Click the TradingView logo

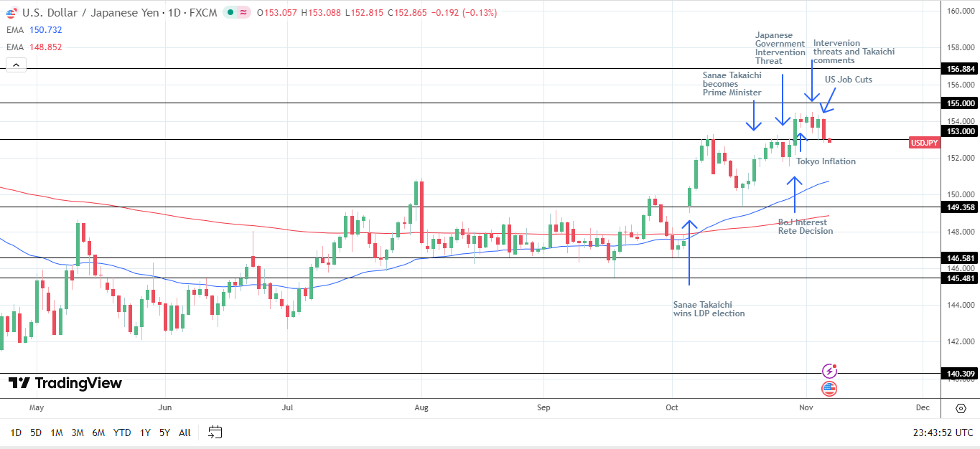pos(63,384)
